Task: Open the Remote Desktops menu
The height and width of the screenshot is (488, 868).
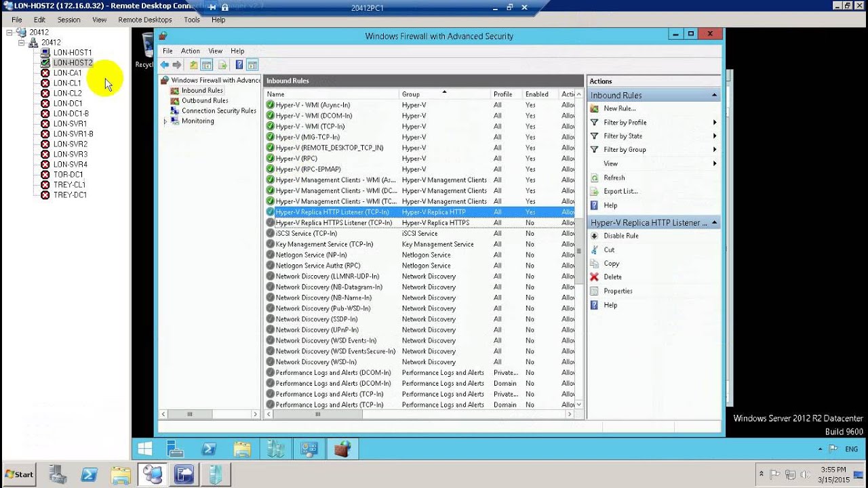Action: [145, 20]
